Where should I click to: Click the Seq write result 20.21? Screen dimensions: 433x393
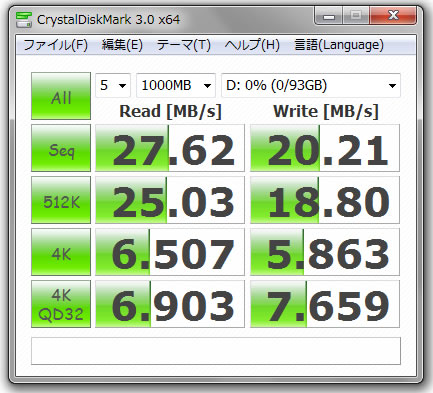tap(325, 148)
